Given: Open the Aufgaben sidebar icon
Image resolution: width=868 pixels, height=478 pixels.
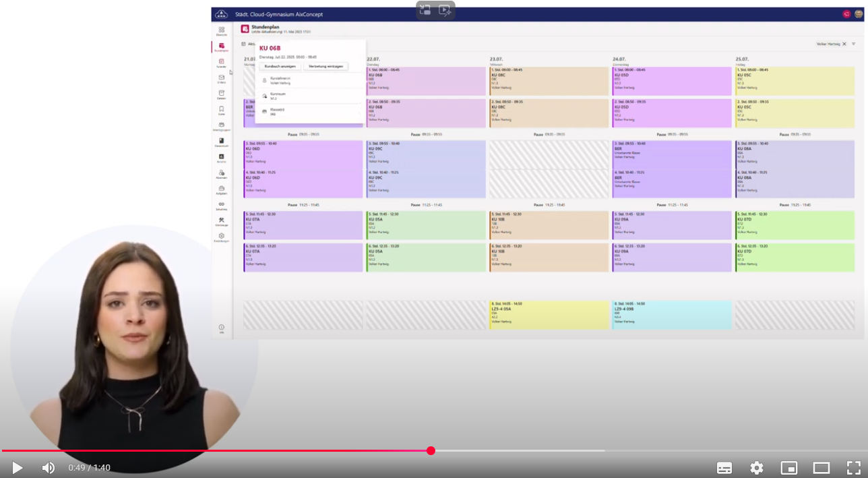Looking at the screenshot, I should click(221, 190).
